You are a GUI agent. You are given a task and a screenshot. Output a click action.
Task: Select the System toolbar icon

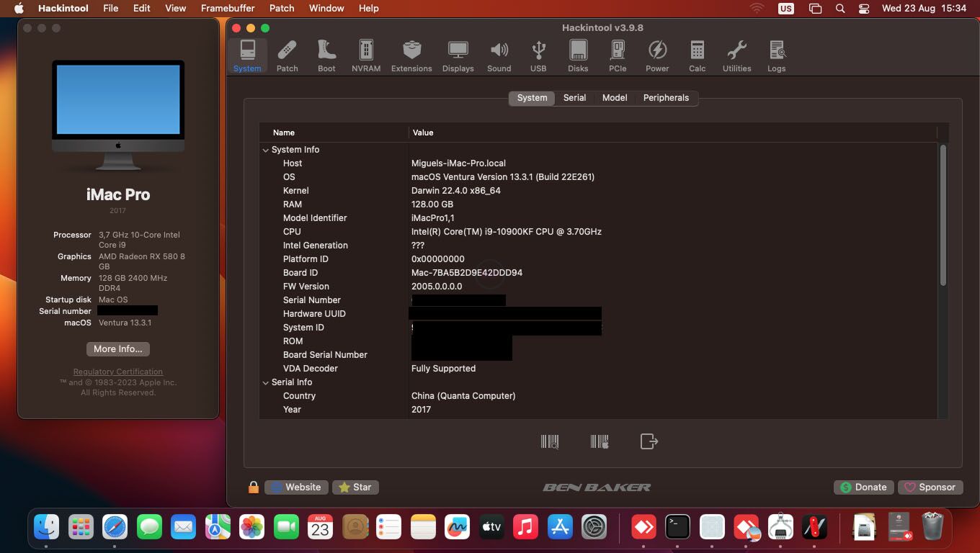coord(247,56)
